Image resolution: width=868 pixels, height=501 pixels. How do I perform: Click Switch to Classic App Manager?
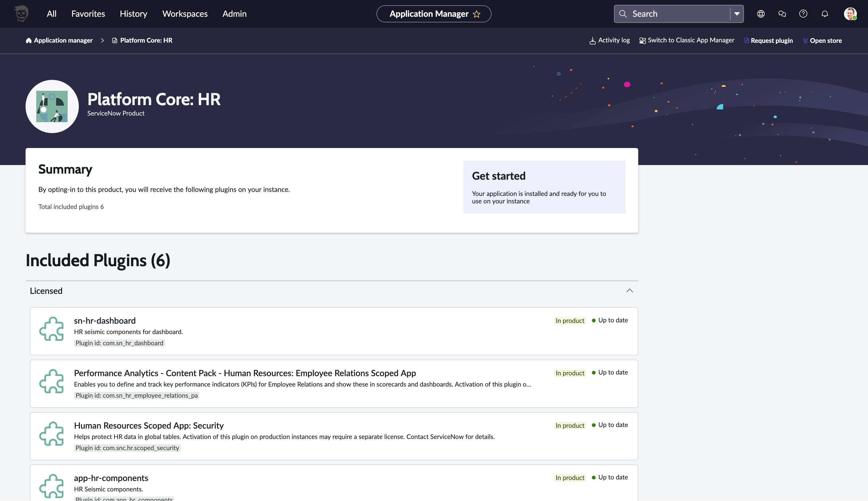tap(687, 40)
